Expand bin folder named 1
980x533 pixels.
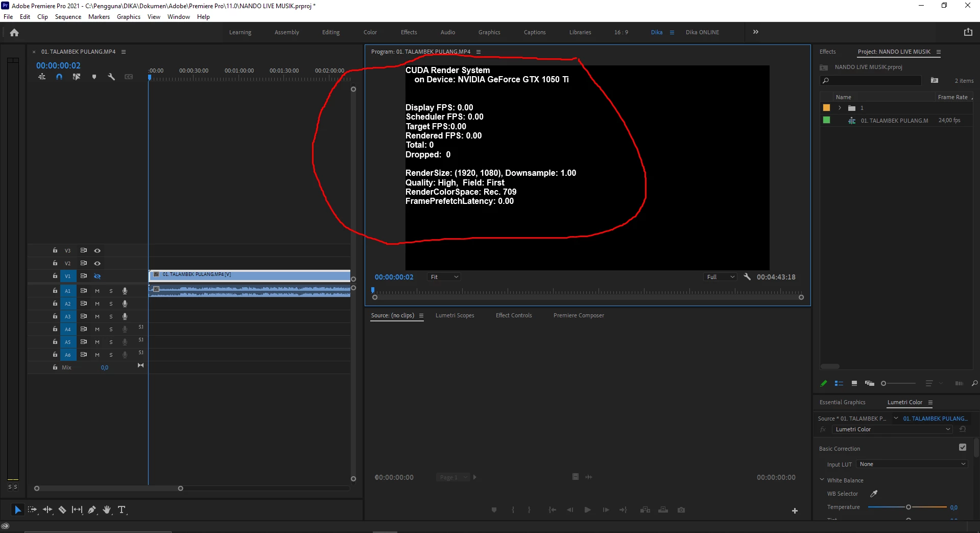pos(840,108)
